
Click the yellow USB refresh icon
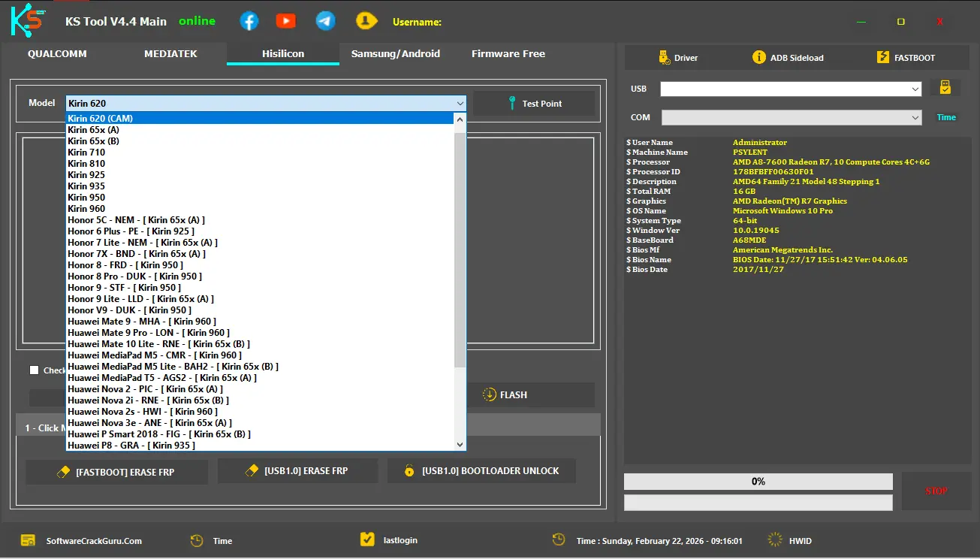point(945,88)
